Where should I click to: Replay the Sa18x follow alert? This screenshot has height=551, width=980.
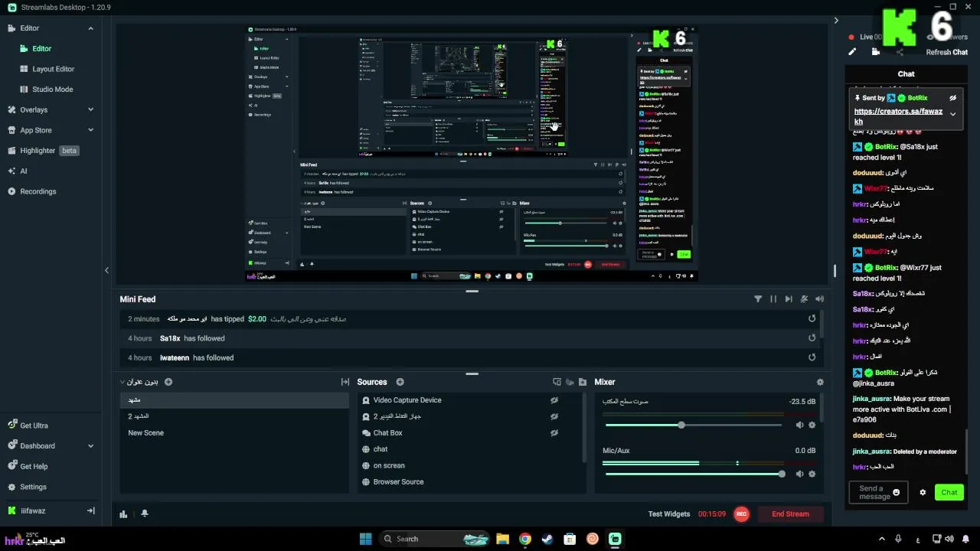pos(812,337)
